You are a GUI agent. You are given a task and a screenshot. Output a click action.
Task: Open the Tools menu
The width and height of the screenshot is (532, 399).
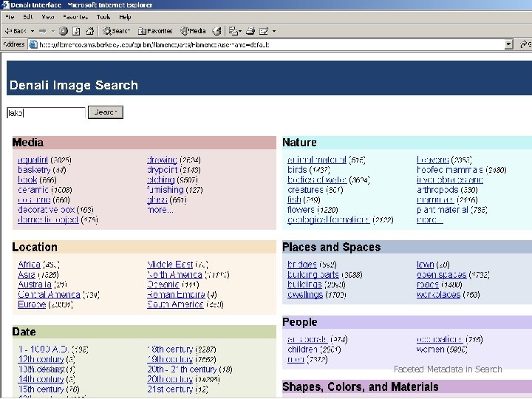point(103,17)
